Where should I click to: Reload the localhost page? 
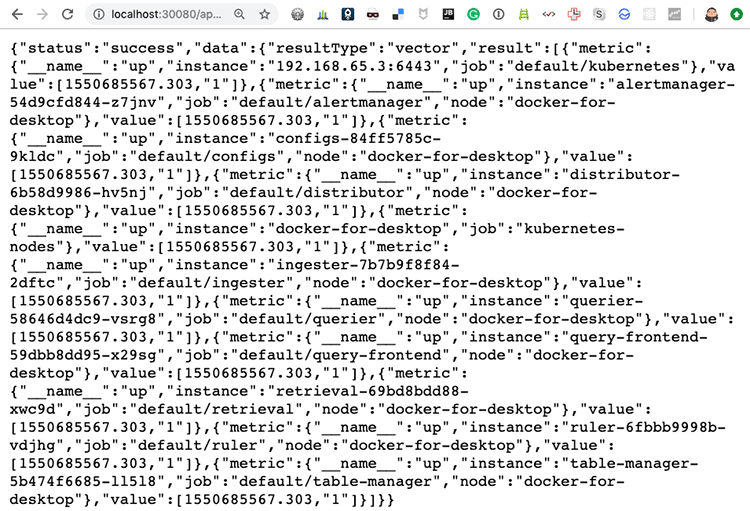click(67, 14)
